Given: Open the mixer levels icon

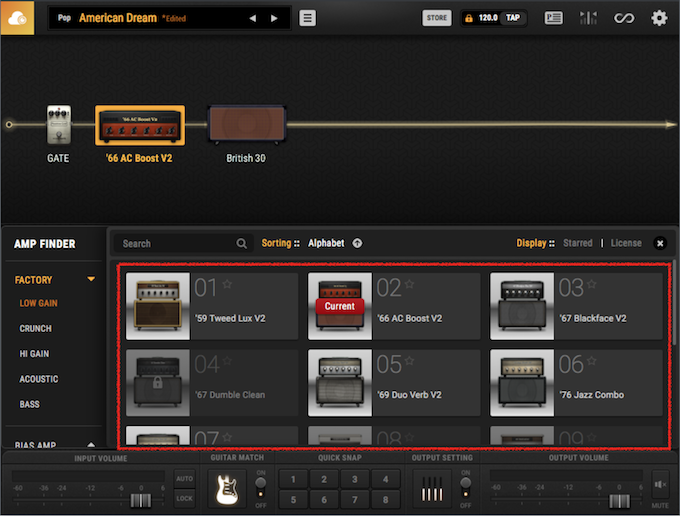Looking at the screenshot, I should pos(588,18).
